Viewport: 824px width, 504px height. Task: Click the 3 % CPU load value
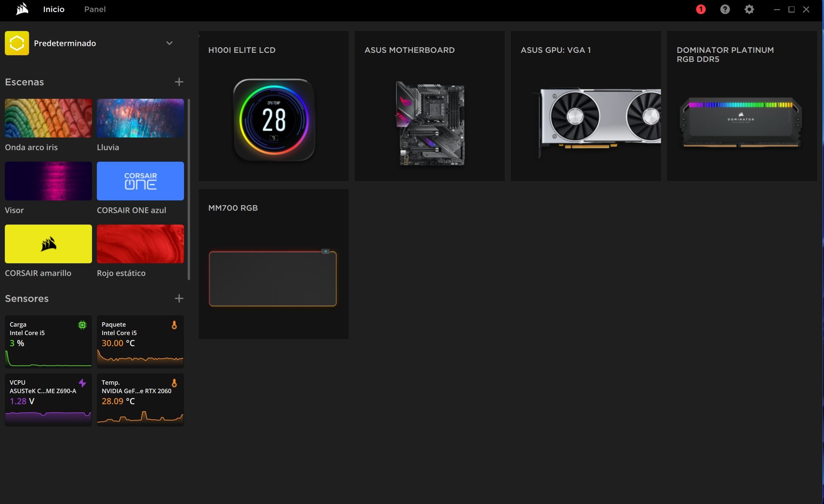[17, 343]
